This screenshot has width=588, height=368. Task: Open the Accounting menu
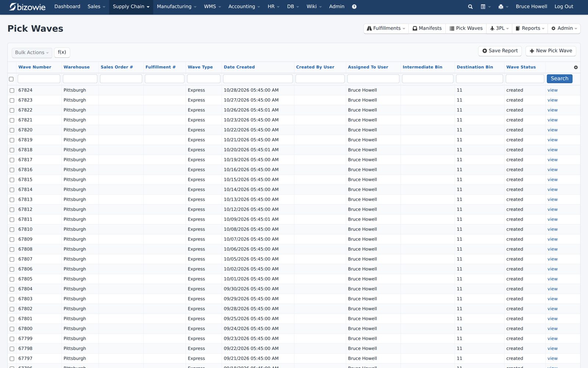tap(244, 7)
